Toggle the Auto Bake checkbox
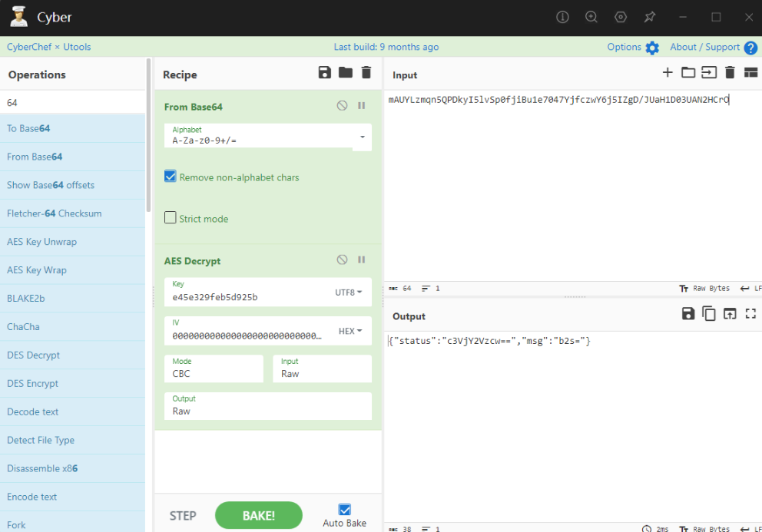Image resolution: width=762 pixels, height=532 pixels. coord(345,509)
